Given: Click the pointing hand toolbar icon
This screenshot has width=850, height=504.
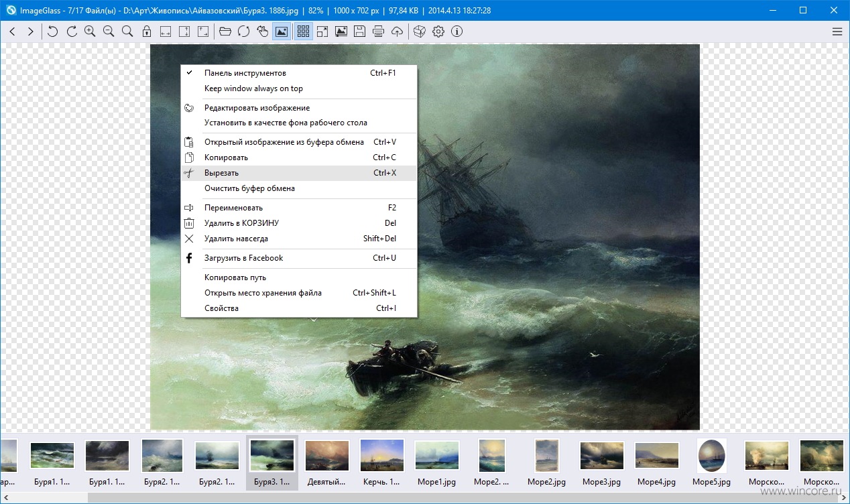Looking at the screenshot, I should 263,31.
